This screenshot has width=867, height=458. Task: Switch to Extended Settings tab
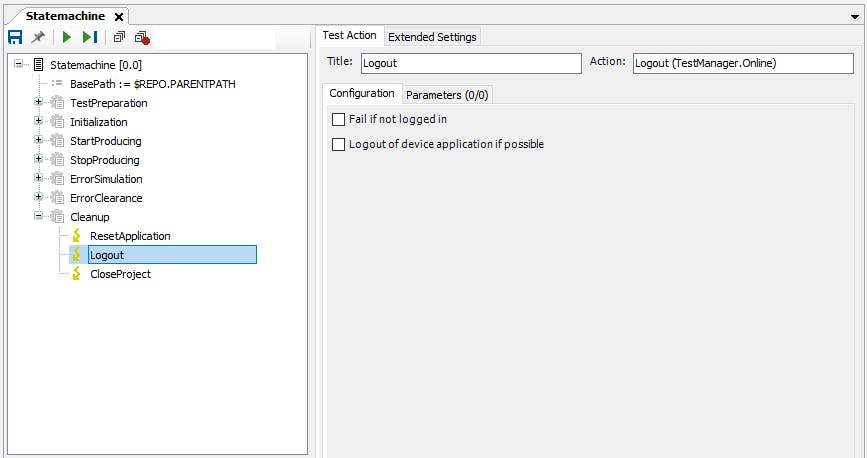tap(432, 37)
